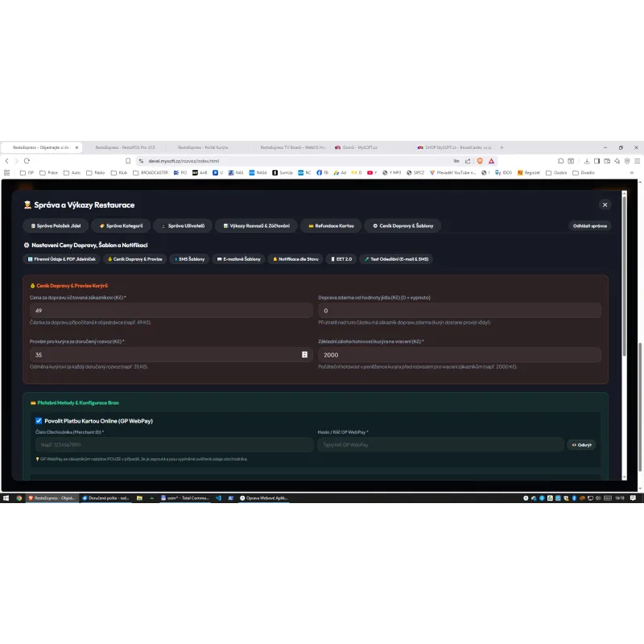Switch to RestoPOS Pro browser tab
The width and height of the screenshot is (644, 644).
(x=126, y=147)
